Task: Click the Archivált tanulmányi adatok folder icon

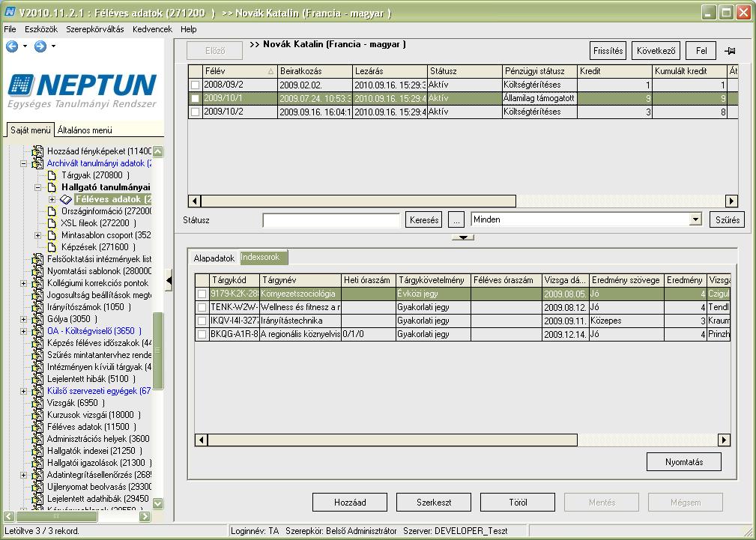Action: tap(37, 163)
